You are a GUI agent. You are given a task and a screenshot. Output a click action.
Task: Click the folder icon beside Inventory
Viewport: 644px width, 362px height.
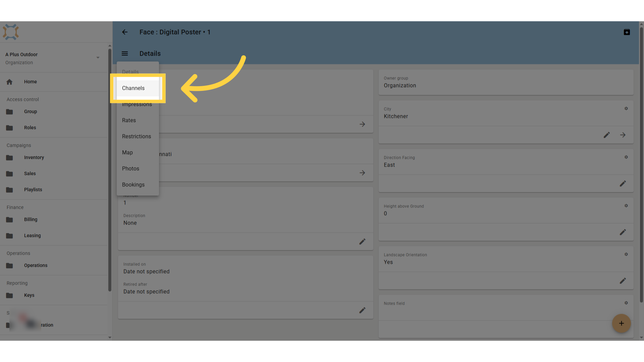coord(9,158)
